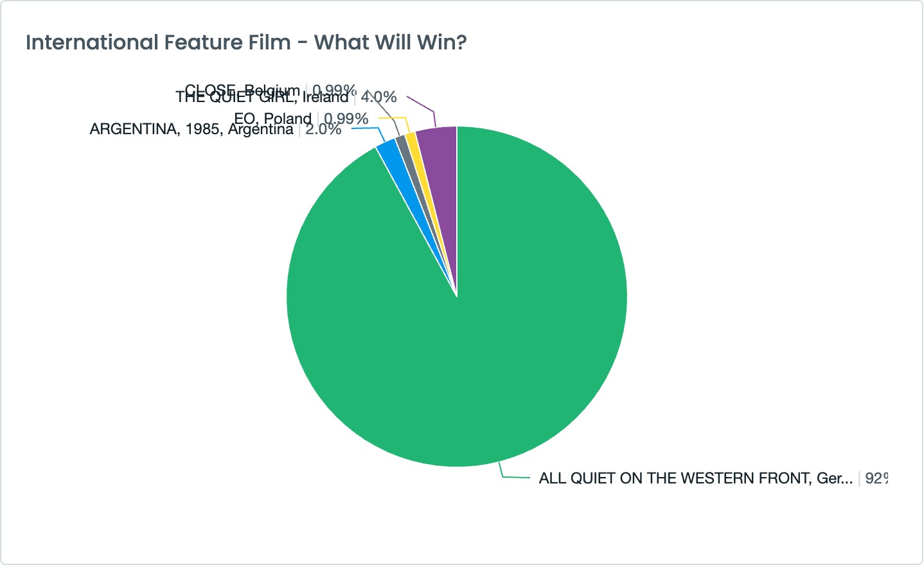
Task: Click the CLOSE, Belgium label text
Action: [x=242, y=90]
